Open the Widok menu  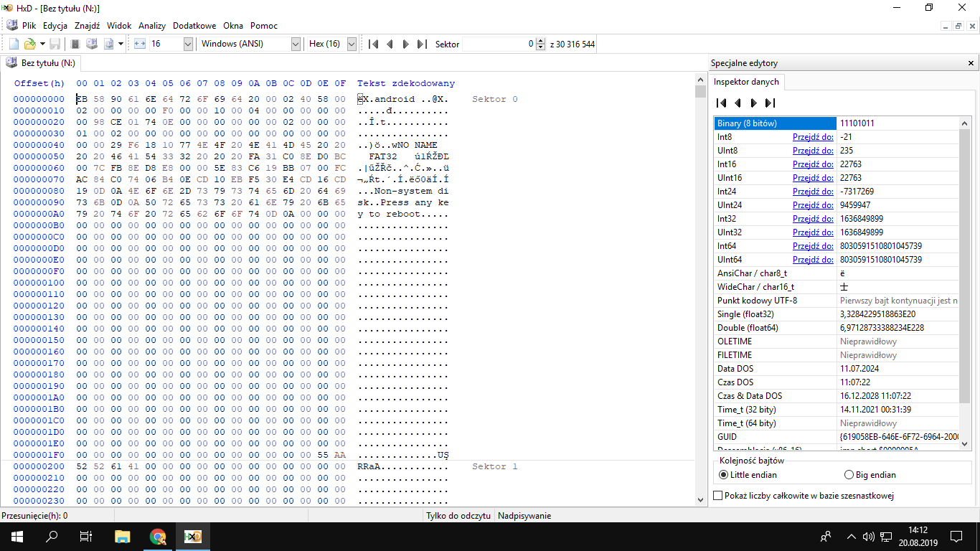119,25
